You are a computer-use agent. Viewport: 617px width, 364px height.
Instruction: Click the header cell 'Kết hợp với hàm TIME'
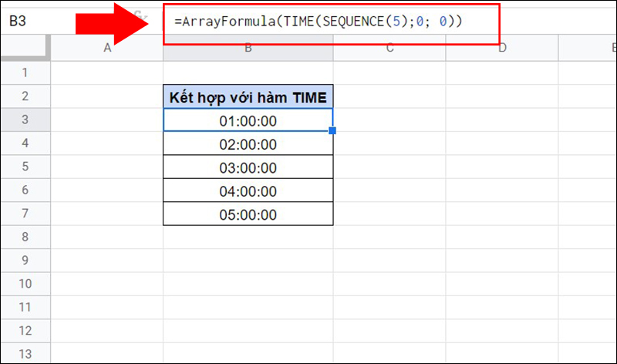coord(248,96)
